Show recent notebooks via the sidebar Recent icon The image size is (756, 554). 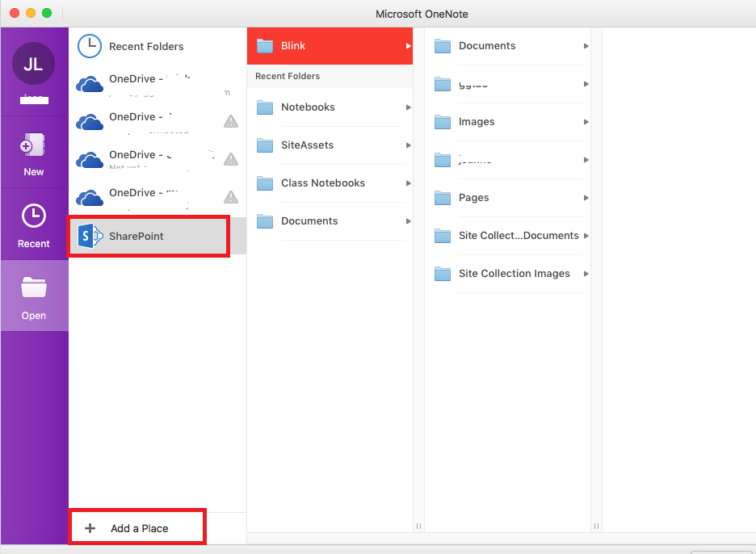pyautogui.click(x=34, y=216)
